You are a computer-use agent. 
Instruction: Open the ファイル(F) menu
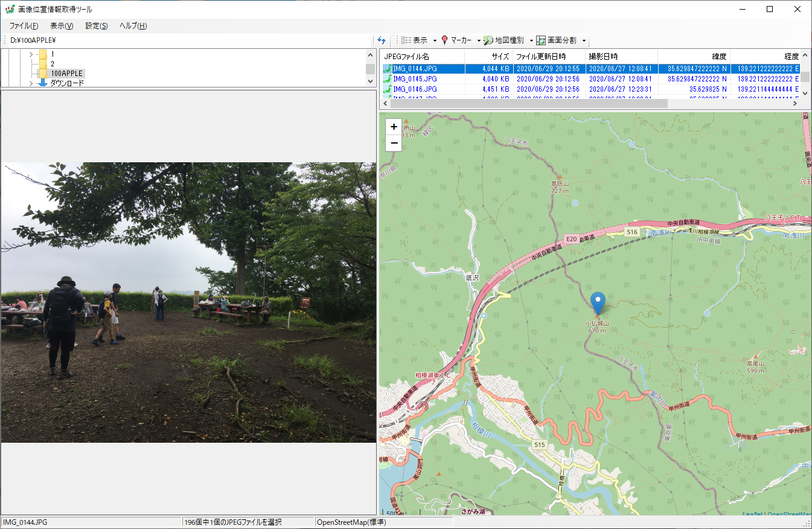click(24, 26)
